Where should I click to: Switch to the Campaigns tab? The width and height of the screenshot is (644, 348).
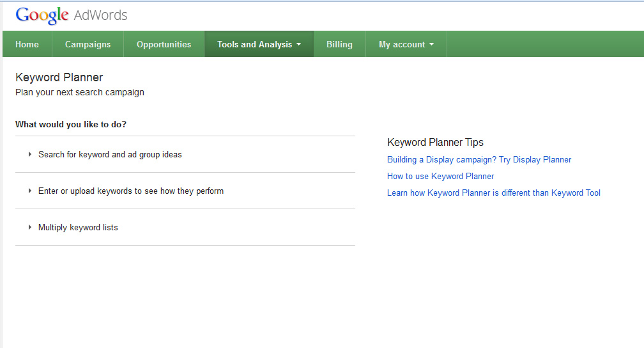coord(88,44)
